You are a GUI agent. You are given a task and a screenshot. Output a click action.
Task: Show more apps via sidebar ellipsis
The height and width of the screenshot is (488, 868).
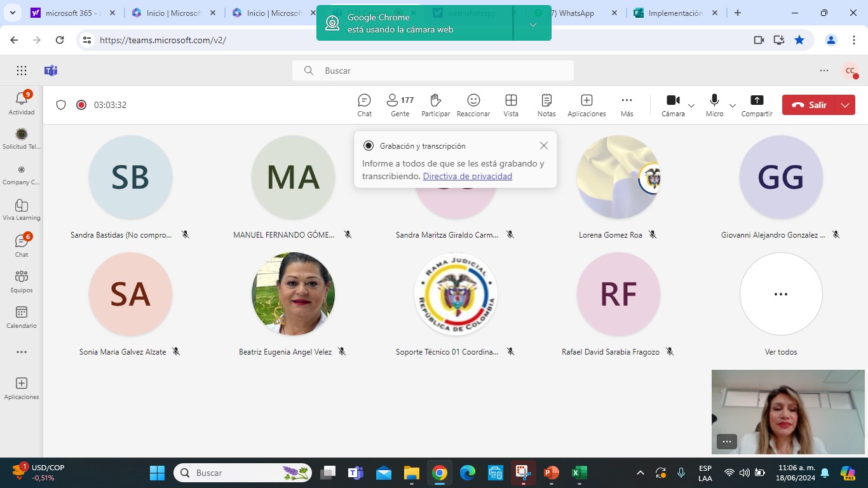(22, 352)
